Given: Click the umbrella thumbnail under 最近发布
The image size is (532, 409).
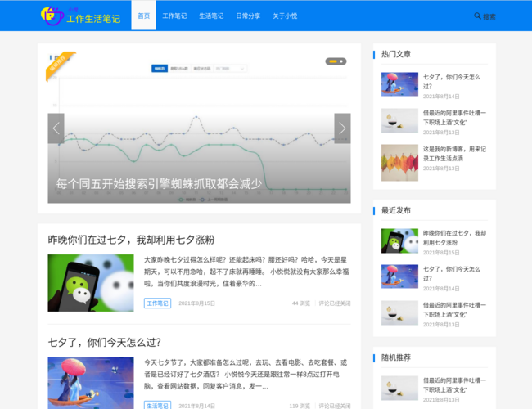Looking at the screenshot, I should (399, 276).
